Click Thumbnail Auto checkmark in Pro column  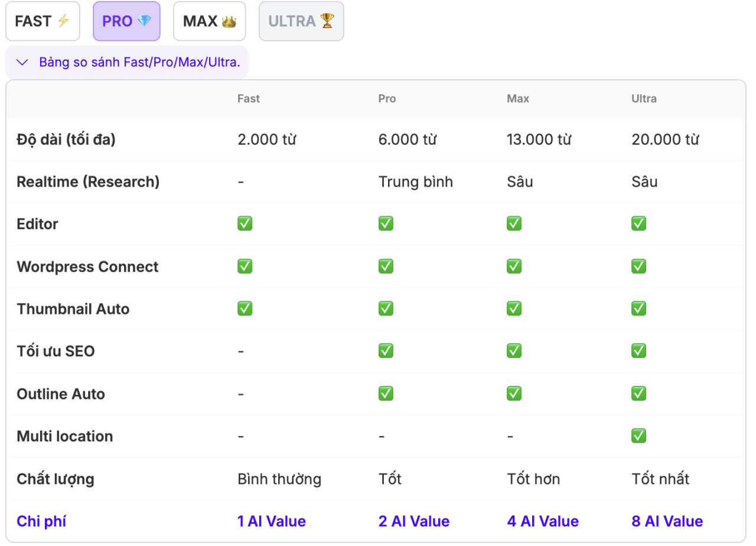pyautogui.click(x=386, y=308)
